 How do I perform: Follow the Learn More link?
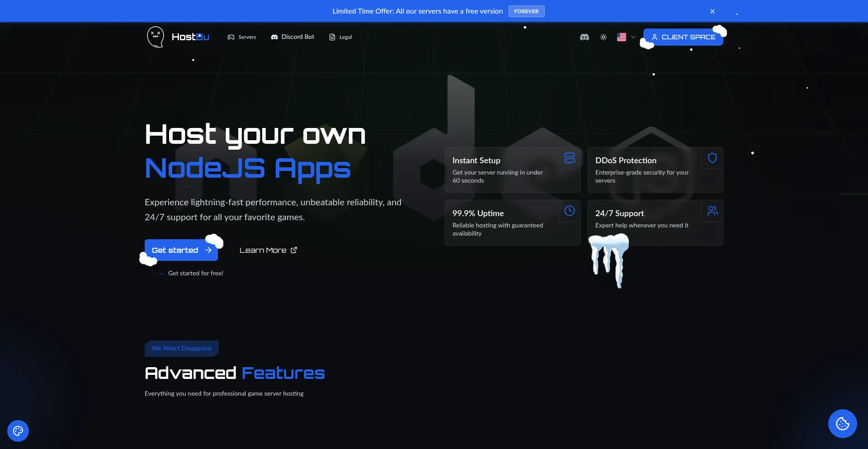[268, 250]
